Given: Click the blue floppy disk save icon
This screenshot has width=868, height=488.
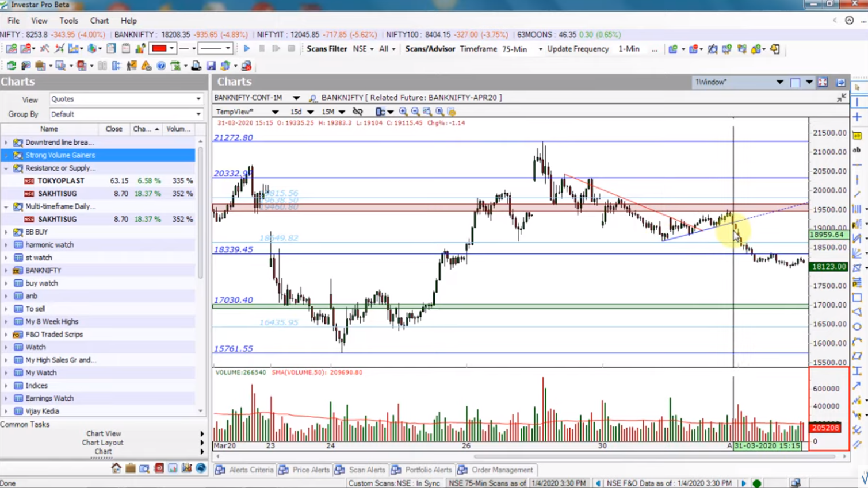Looking at the screenshot, I should 211,66.
